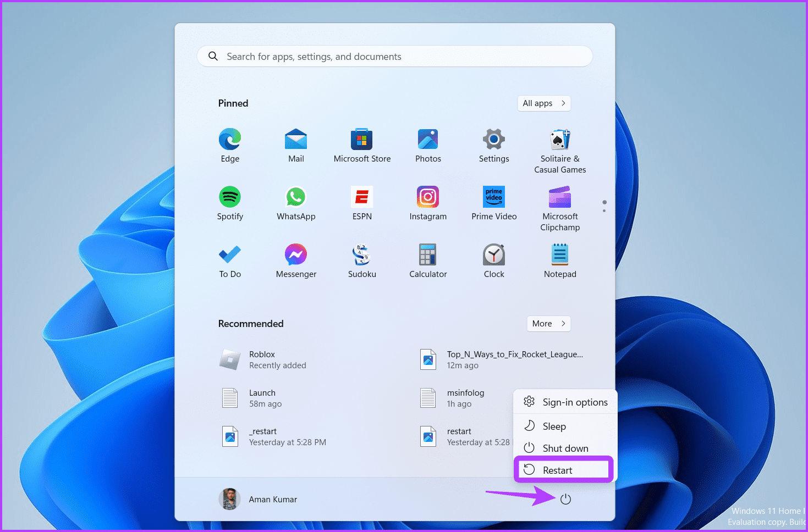This screenshot has width=808, height=532.
Task: Click the Recommended section heading
Action: [251, 324]
